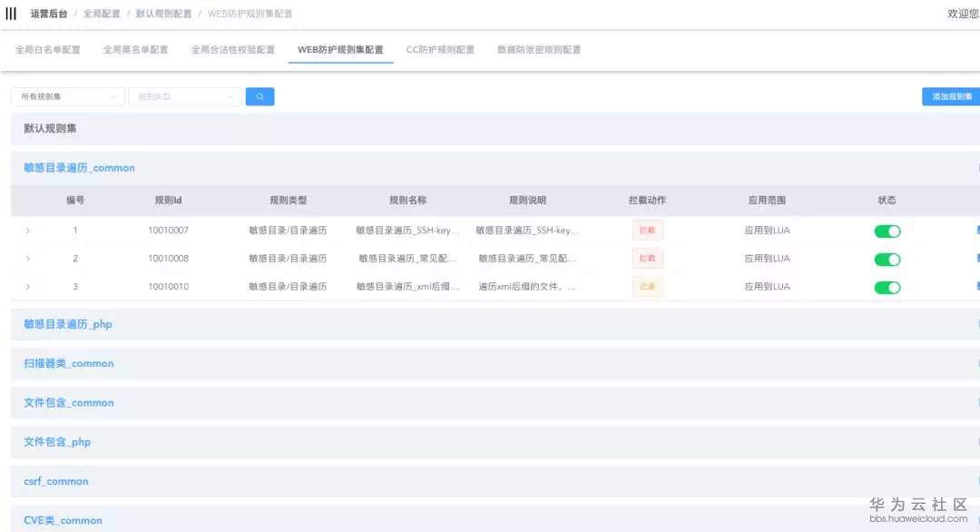
Task: Switch to 全局合法性校验配置 tab
Action: point(233,50)
